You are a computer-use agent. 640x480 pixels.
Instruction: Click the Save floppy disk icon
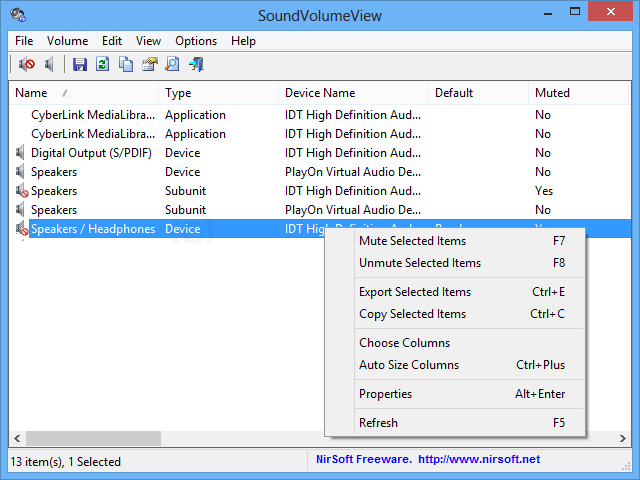pos(80,65)
